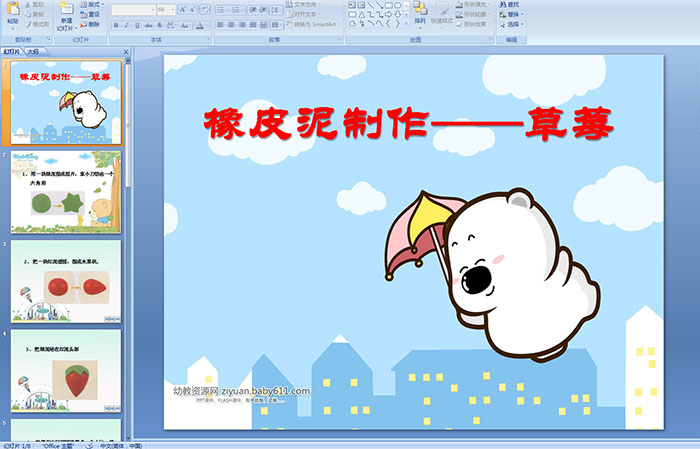Screen dimensions: 700x449
Task: Open the Line Spacing dropdown
Action: (276, 9)
